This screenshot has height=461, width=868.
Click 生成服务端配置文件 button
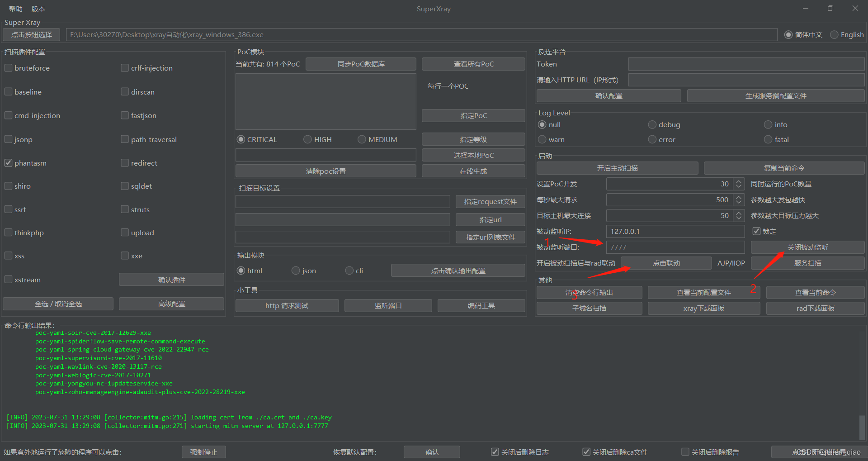(776, 96)
